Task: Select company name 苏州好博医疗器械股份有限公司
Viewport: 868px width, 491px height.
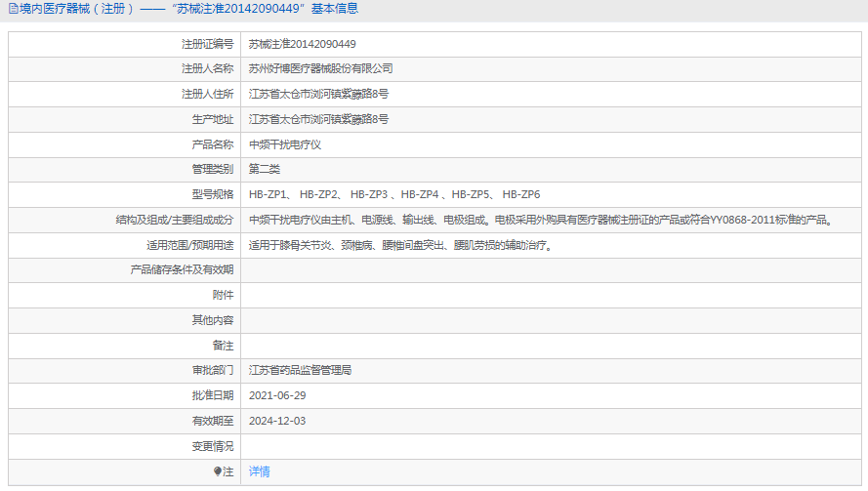Action: (x=320, y=68)
